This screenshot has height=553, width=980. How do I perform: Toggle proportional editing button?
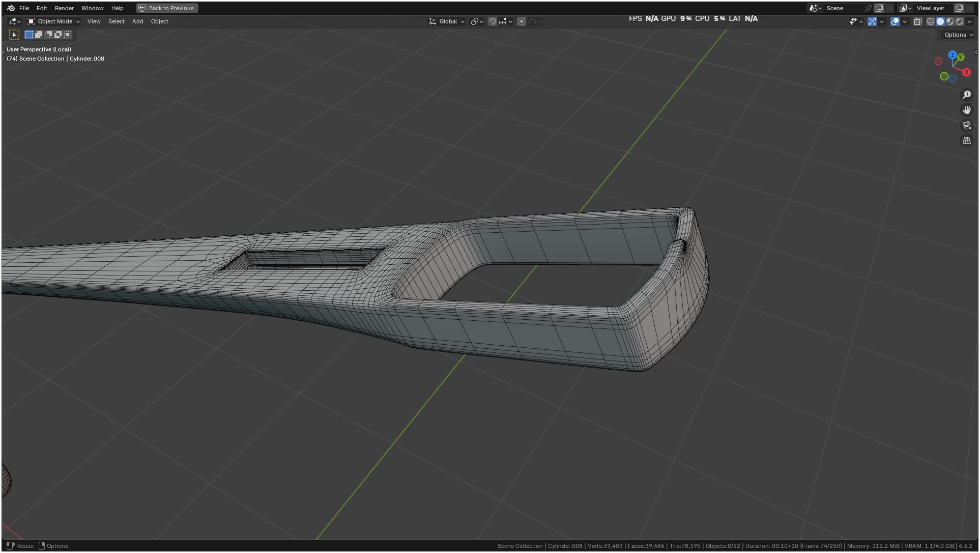(522, 21)
